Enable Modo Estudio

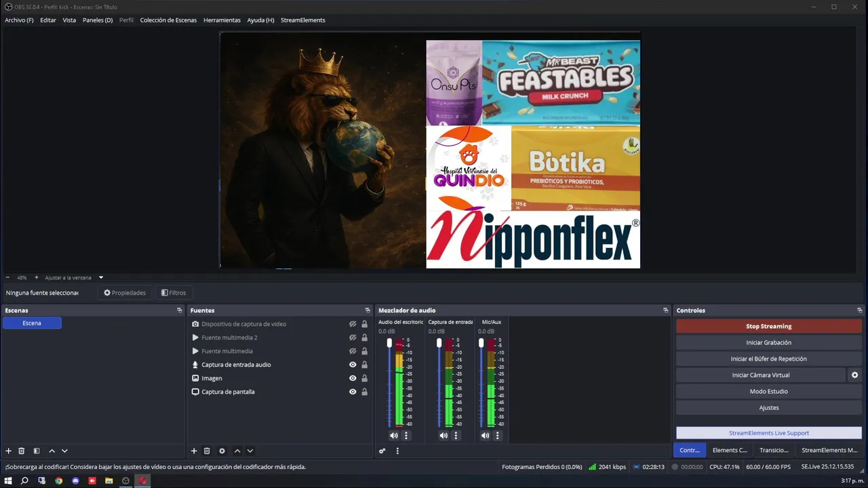click(769, 391)
